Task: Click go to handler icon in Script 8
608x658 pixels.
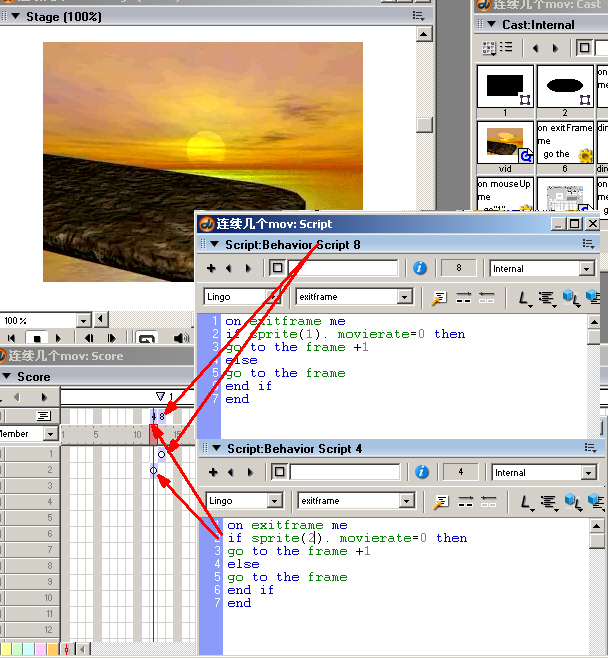Action: 439,298
